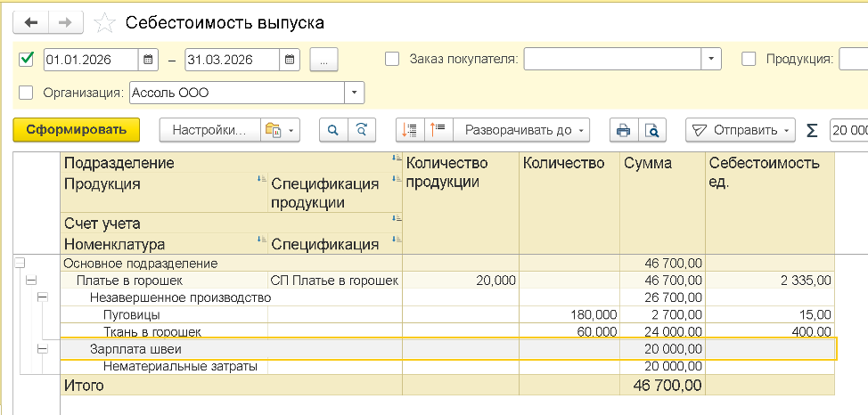868x415 pixels.
Task: Click the Сформировать button
Action: 77,130
